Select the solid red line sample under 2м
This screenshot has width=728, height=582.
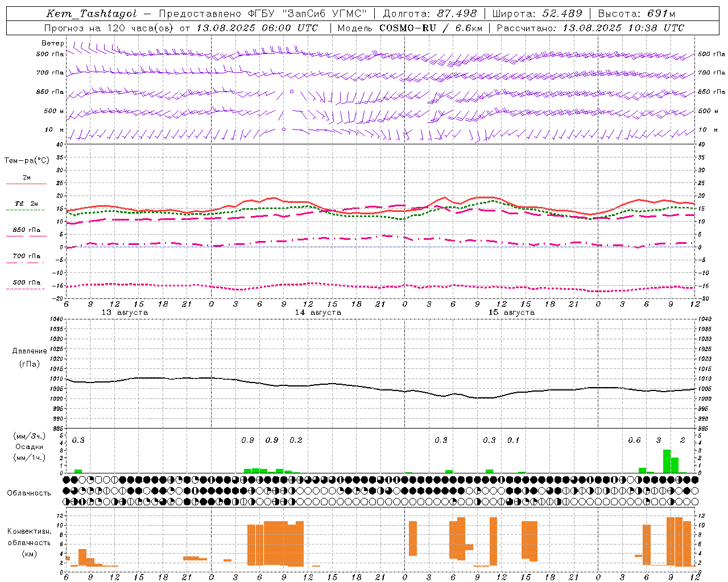point(26,184)
